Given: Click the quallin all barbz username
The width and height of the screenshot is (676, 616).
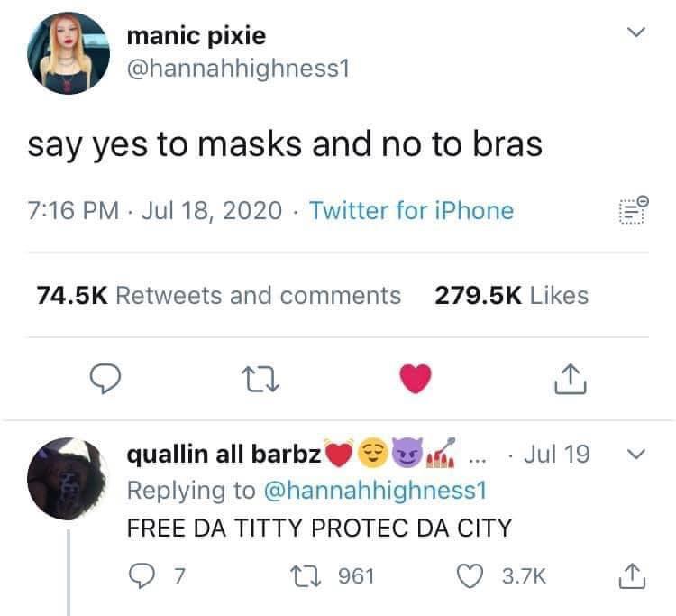Looking at the screenshot, I should [224, 455].
